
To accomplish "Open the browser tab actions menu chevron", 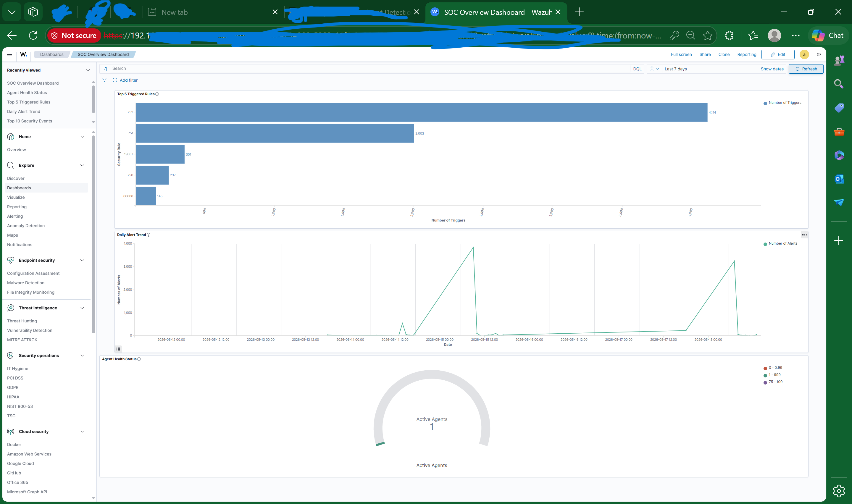I will tap(12, 12).
